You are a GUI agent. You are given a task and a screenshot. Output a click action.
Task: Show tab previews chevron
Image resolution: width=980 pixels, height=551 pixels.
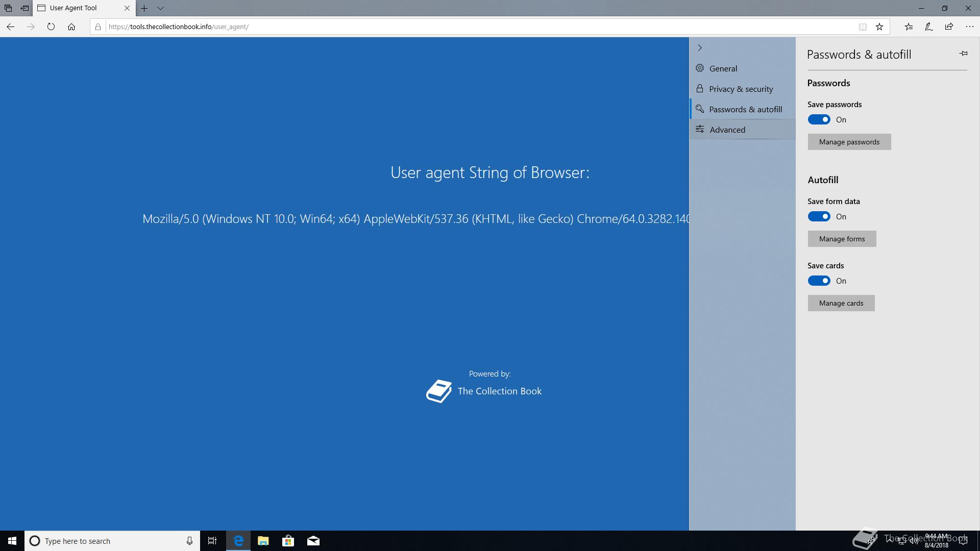[x=160, y=8]
